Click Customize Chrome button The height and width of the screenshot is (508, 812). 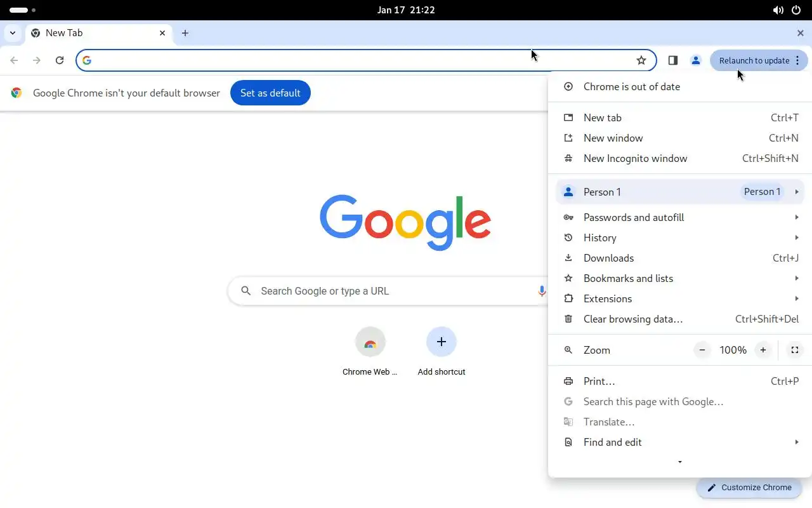[749, 488]
